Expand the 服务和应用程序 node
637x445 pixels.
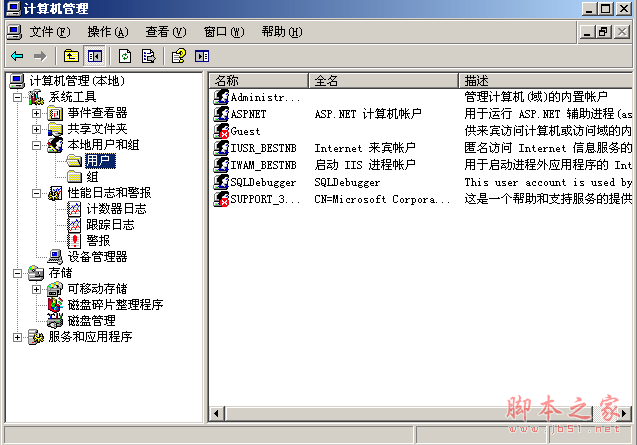click(x=17, y=337)
